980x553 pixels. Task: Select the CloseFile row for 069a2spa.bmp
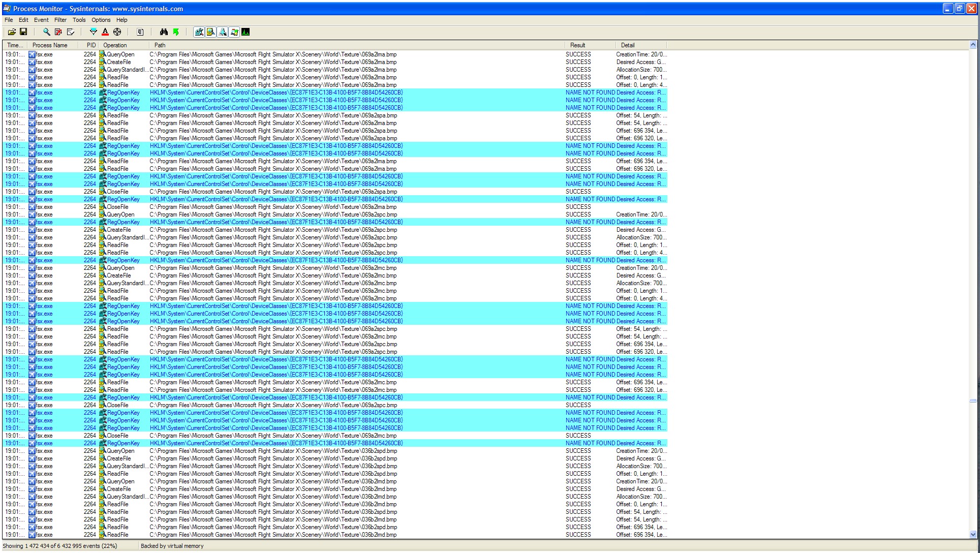335,192
